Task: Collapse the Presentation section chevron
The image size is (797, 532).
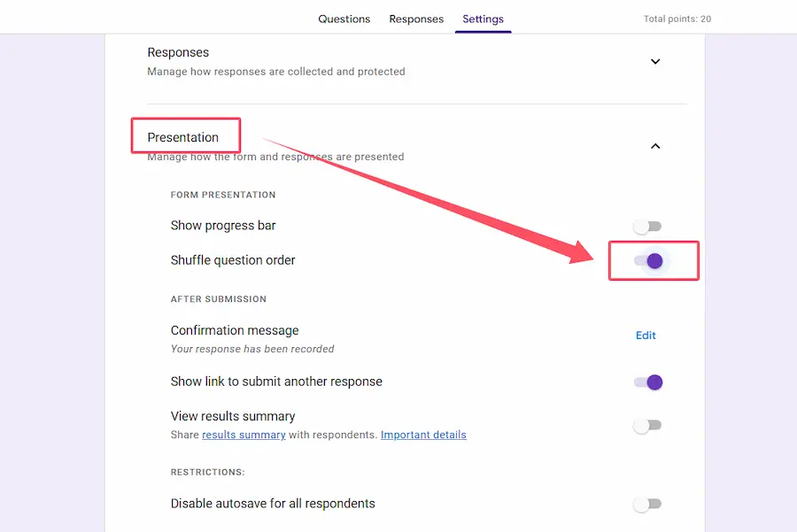Action: coord(655,146)
